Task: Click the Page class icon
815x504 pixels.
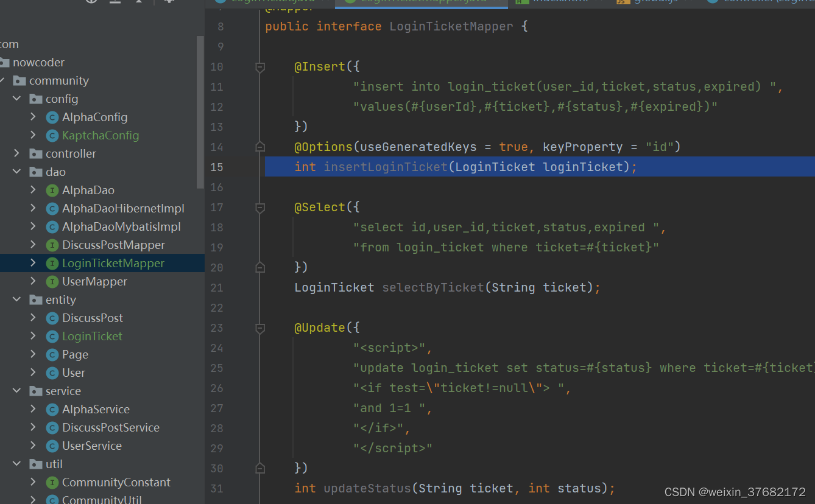Action: tap(52, 354)
